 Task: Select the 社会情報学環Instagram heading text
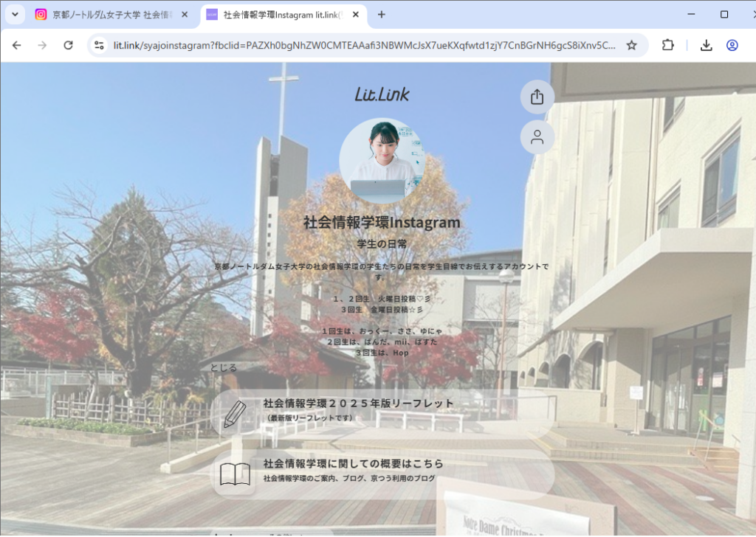pos(382,223)
